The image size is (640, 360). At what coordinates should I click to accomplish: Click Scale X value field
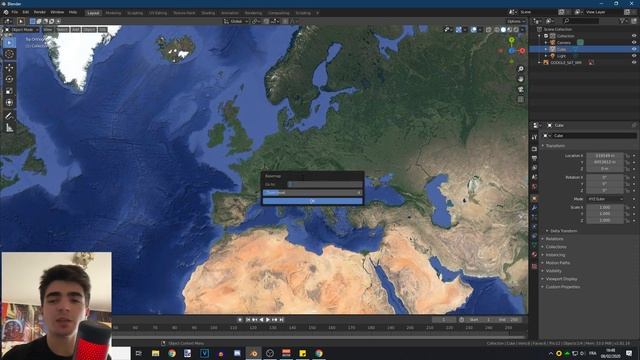[x=605, y=207]
